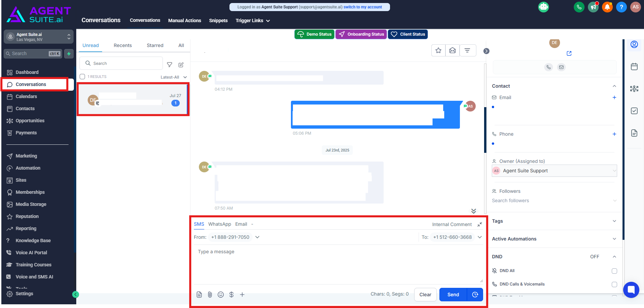Image resolution: width=644 pixels, height=308 pixels.
Task: Open the Agent Suite.ai location switcher
Action: click(x=39, y=37)
